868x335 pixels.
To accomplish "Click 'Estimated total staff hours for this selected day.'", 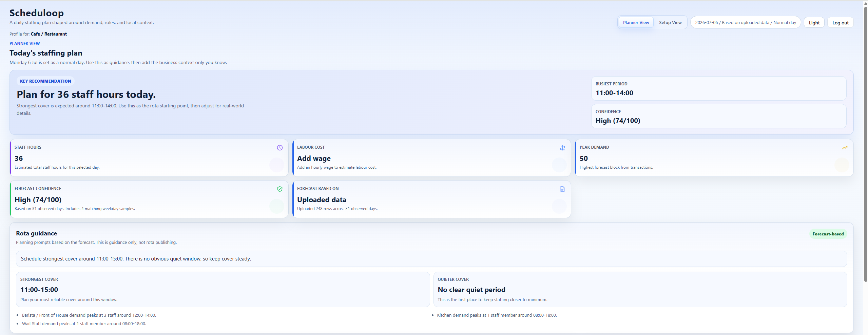I will click(x=57, y=167).
